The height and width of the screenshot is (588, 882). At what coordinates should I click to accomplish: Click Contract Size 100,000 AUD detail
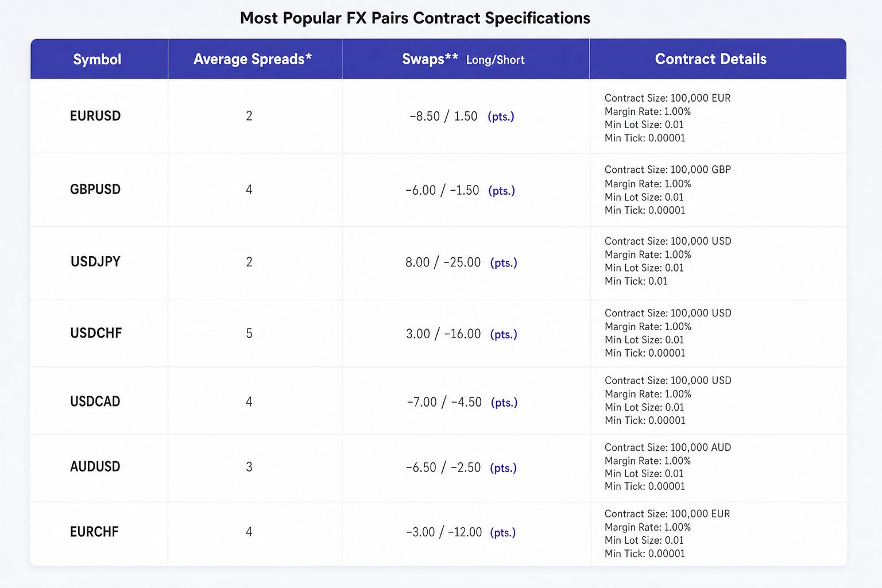pos(668,448)
